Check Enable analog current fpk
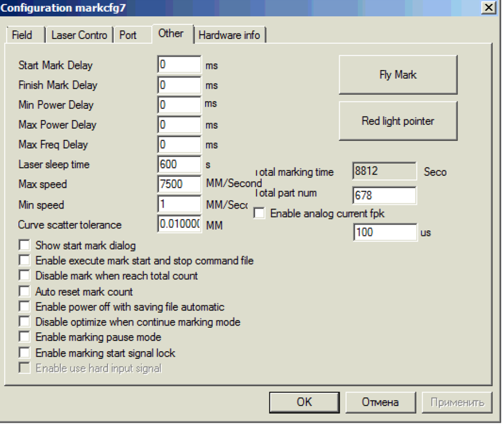The width and height of the screenshot is (504, 424). pyautogui.click(x=260, y=214)
